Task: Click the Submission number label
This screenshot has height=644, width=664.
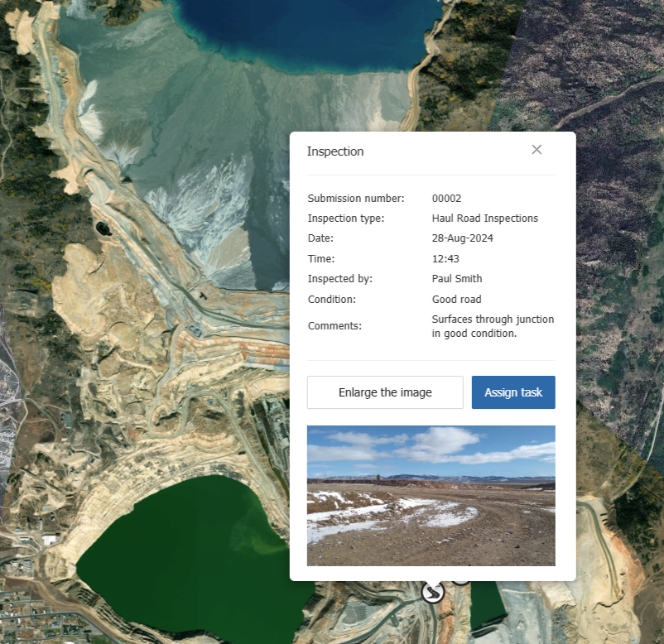Action: coord(356,198)
